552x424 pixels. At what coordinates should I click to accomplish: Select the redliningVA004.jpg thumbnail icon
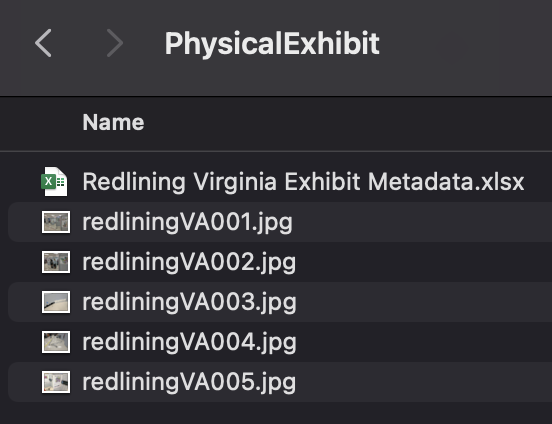(56, 342)
